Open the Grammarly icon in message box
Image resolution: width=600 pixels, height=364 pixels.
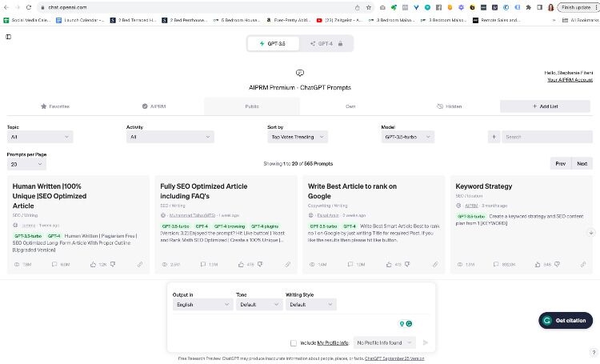[x=409, y=324]
